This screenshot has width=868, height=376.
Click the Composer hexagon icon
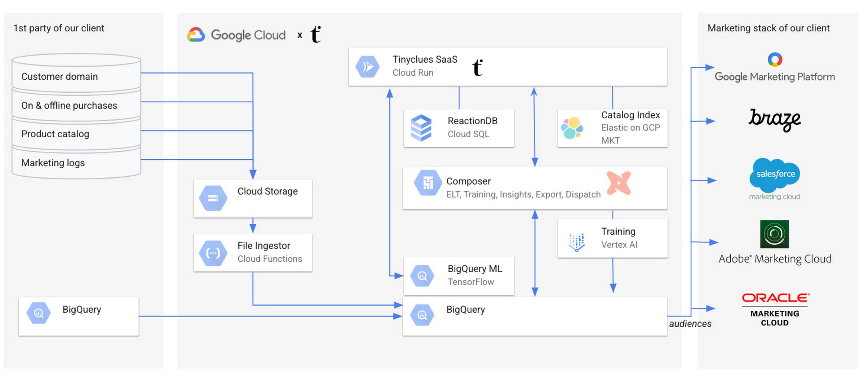[427, 183]
